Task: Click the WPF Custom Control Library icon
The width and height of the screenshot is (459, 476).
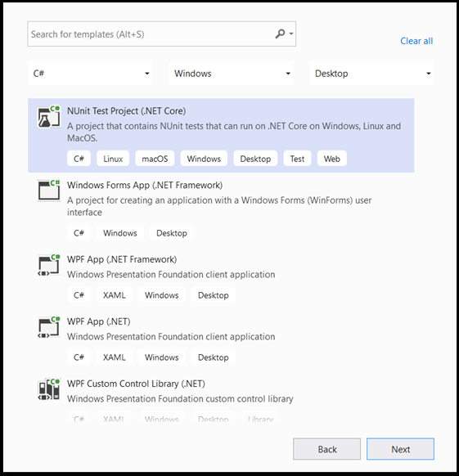Action: pos(48,389)
